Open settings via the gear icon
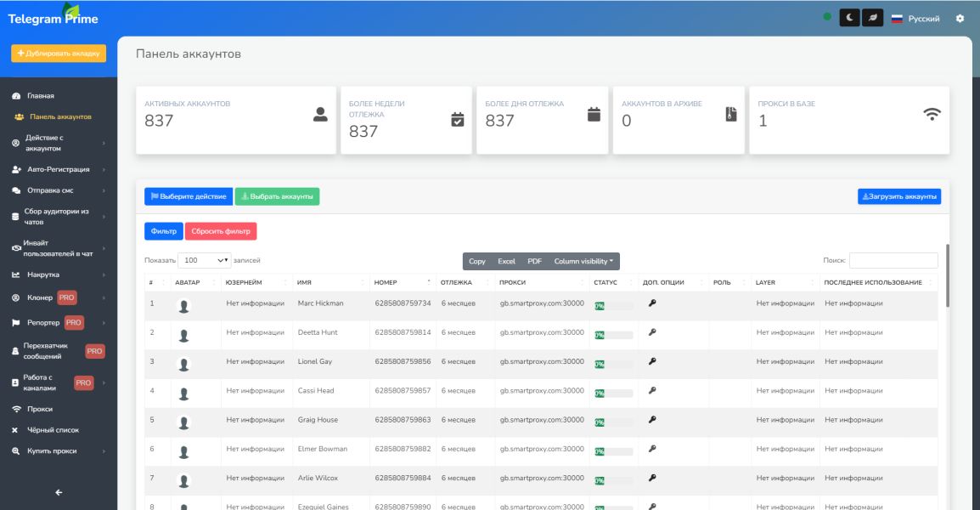 click(x=960, y=18)
